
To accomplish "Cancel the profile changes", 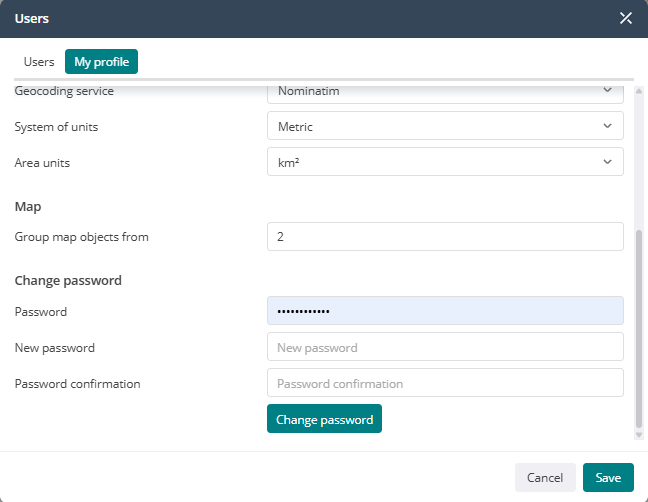I will 545,478.
